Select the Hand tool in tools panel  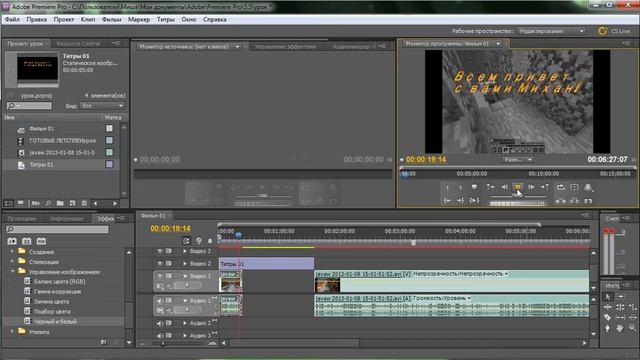[x=620, y=328]
